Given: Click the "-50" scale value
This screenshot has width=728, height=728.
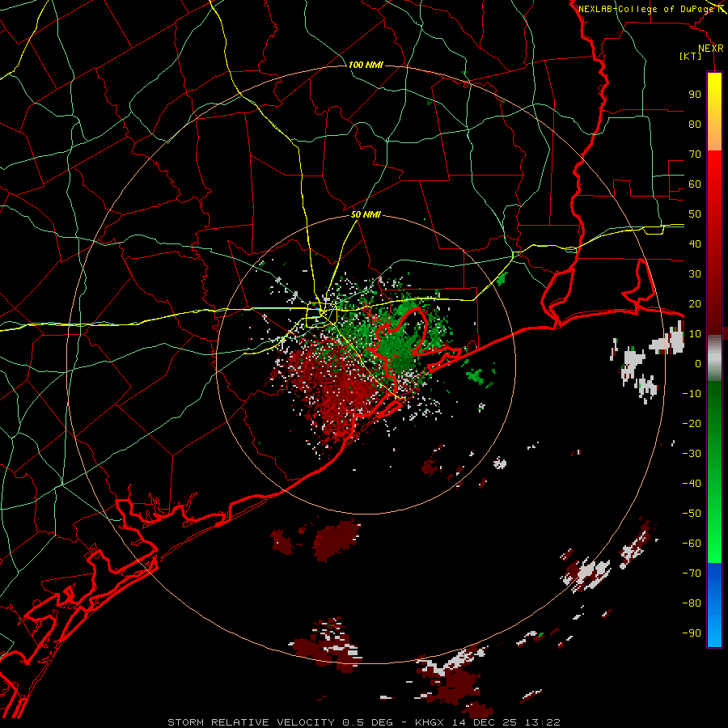Looking at the screenshot, I should [x=692, y=513].
